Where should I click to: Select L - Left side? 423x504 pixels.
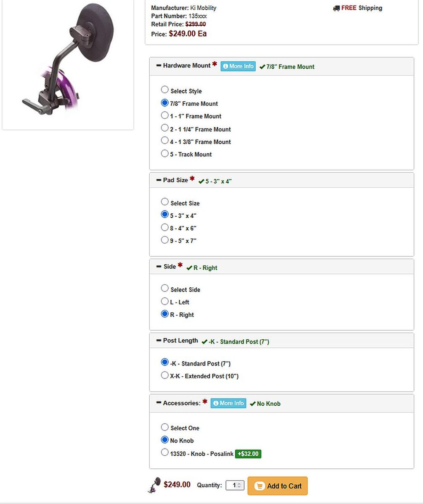[165, 301]
